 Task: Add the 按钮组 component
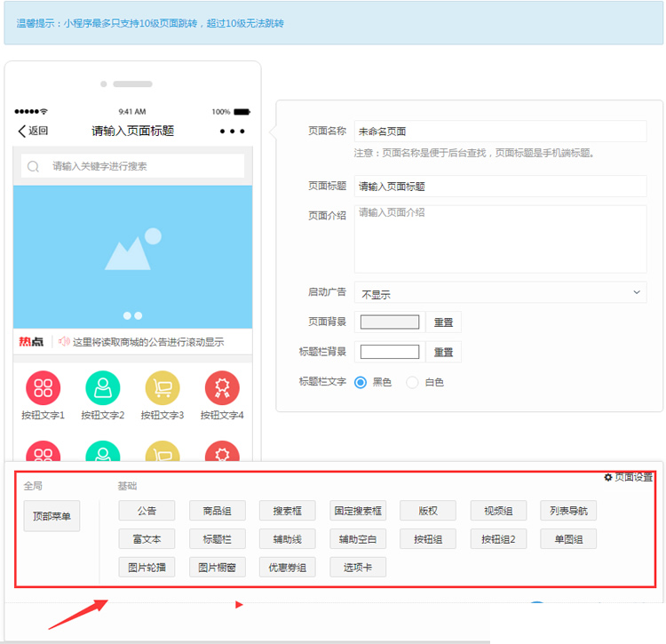tap(428, 539)
